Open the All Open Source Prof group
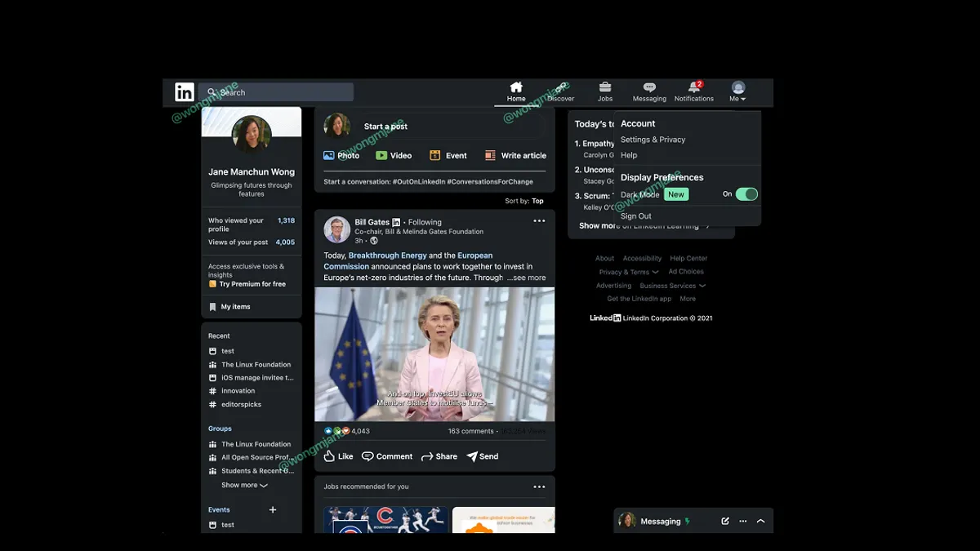The height and width of the screenshot is (551, 980). tap(250, 458)
